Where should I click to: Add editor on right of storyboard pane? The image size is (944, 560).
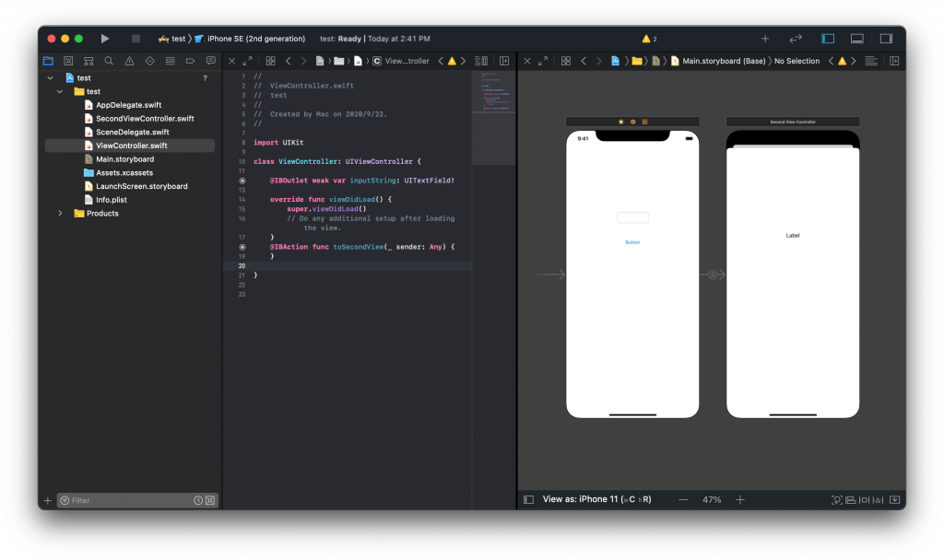894,61
